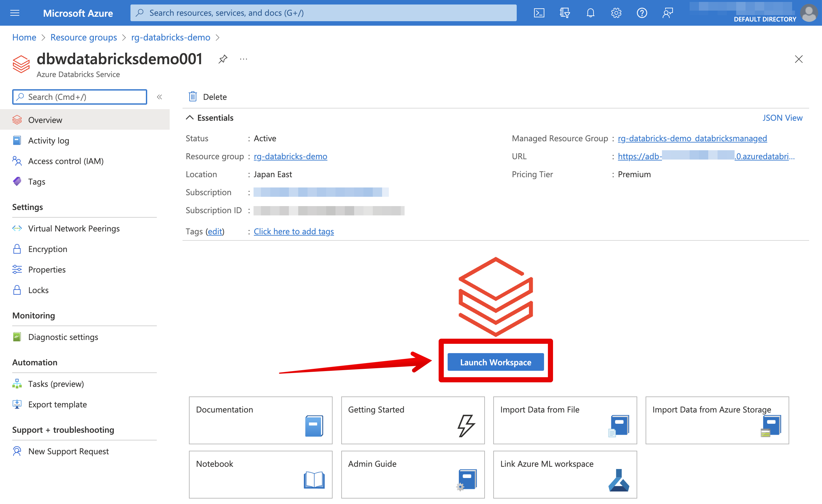Open the Activity log menu item

[x=49, y=140]
